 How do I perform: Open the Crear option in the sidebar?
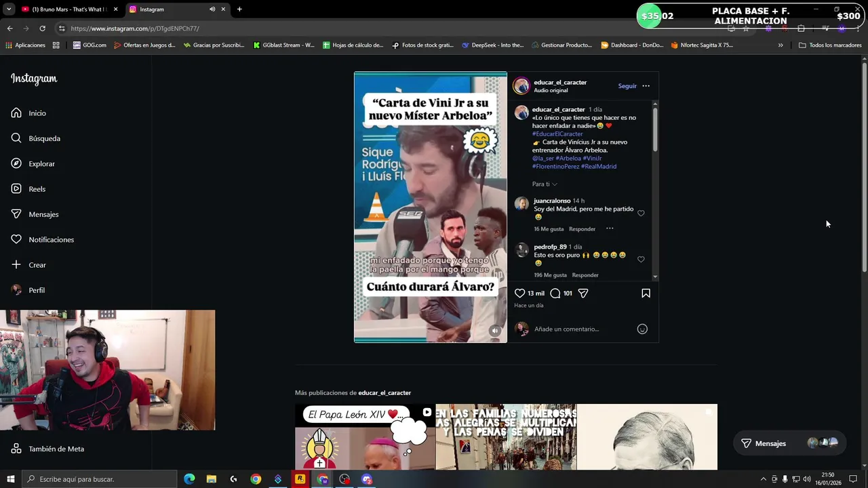(x=28, y=265)
